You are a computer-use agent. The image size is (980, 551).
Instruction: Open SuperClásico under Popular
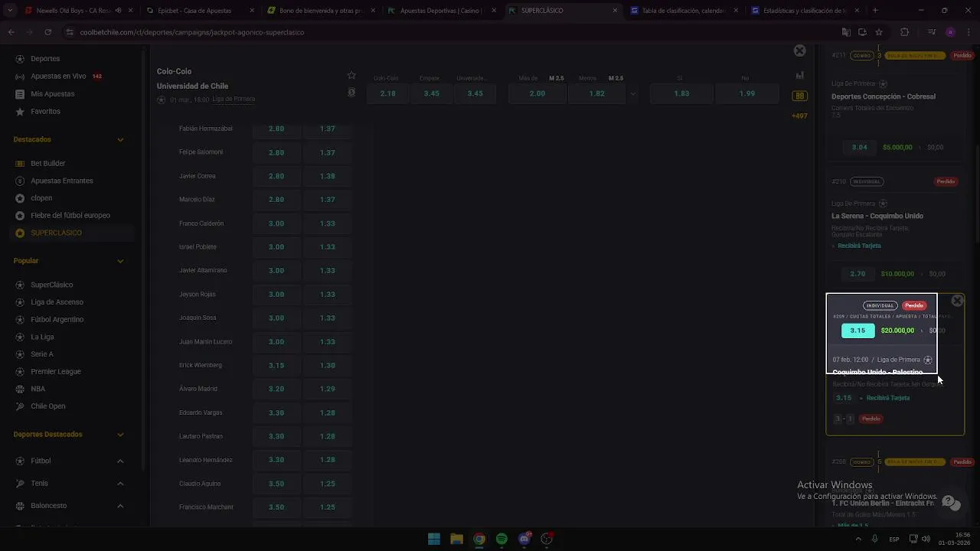[x=51, y=285]
